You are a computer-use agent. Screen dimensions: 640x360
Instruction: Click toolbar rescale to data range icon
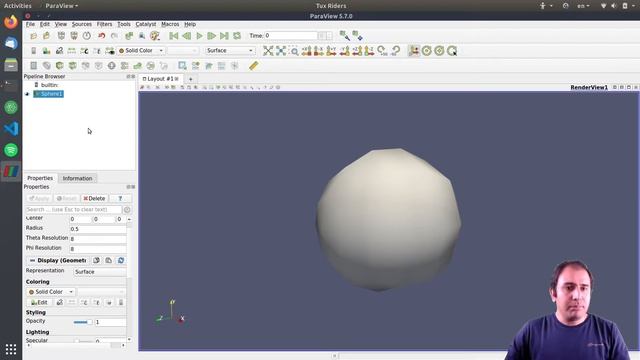(71, 51)
